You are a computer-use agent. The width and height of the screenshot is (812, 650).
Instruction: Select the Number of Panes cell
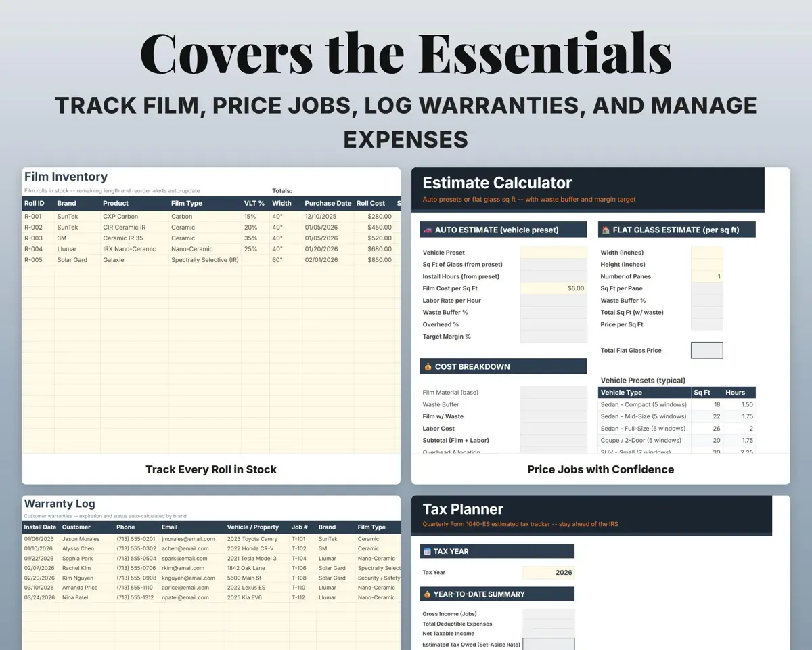click(707, 276)
